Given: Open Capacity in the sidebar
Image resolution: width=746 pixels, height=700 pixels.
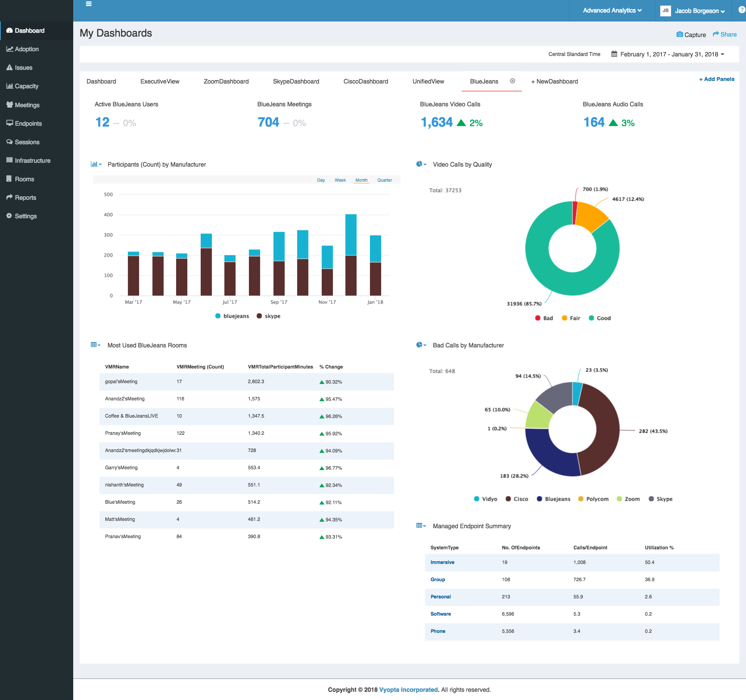Looking at the screenshot, I should [x=37, y=86].
